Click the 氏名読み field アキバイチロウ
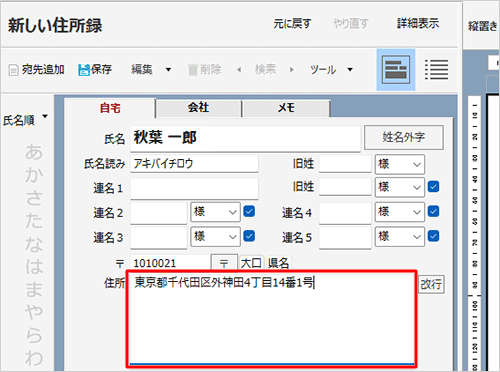The image size is (500, 372). 194,164
